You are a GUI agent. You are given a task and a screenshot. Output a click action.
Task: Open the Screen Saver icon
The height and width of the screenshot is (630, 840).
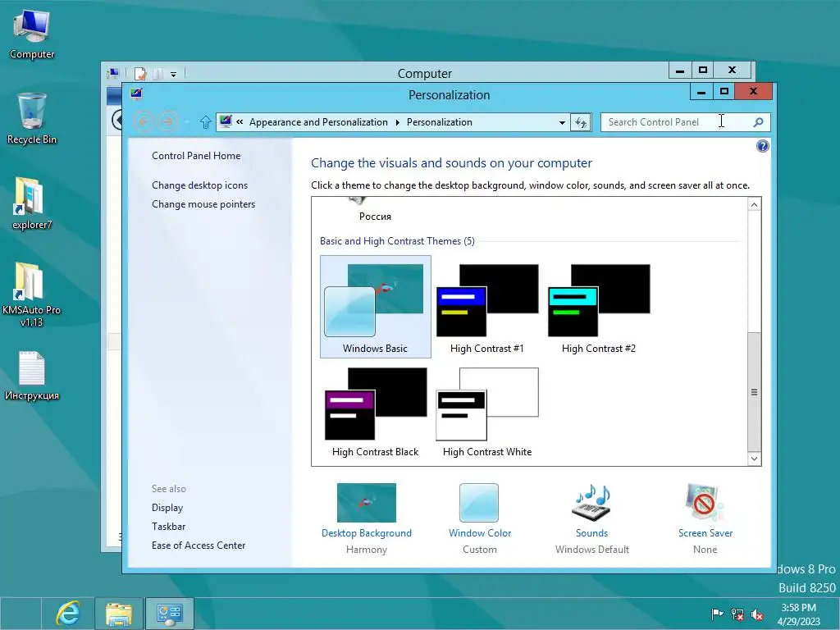705,503
